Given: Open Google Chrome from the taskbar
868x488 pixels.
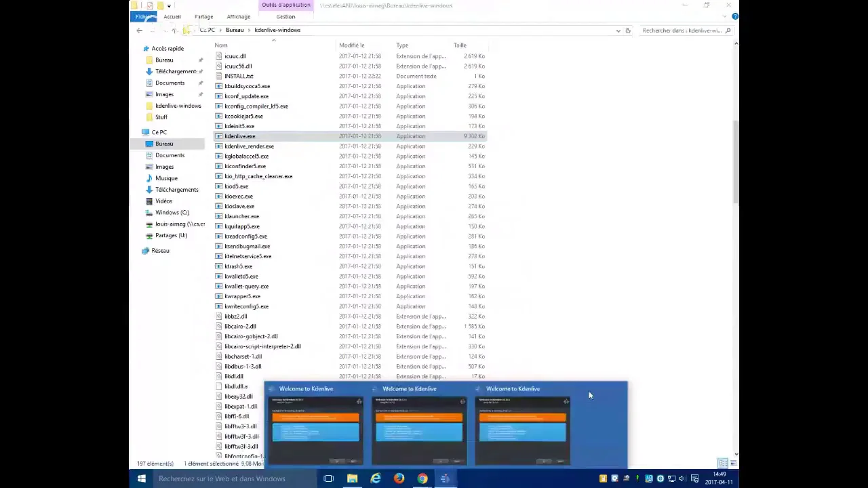Looking at the screenshot, I should coord(422,479).
